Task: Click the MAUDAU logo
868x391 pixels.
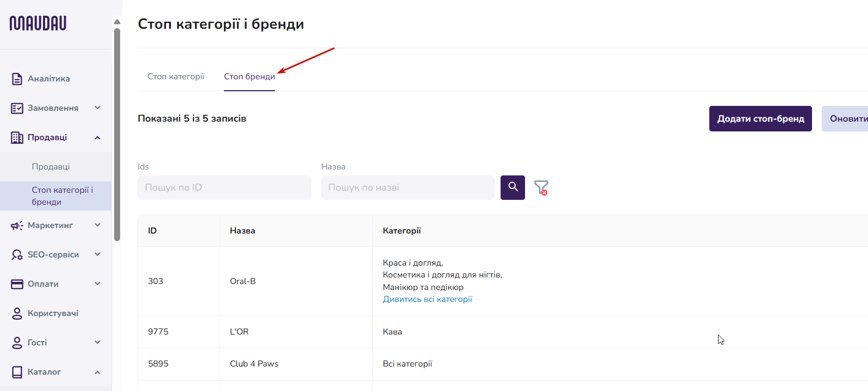Action: click(x=38, y=23)
